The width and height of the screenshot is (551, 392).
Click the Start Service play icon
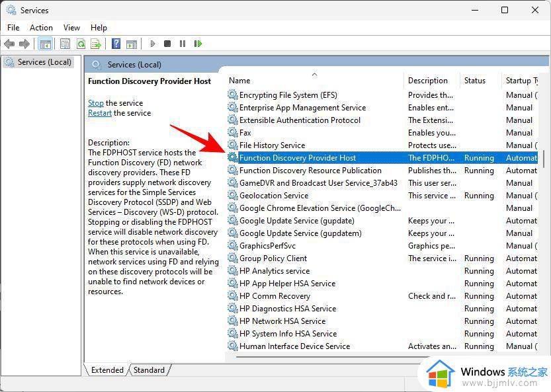click(153, 44)
